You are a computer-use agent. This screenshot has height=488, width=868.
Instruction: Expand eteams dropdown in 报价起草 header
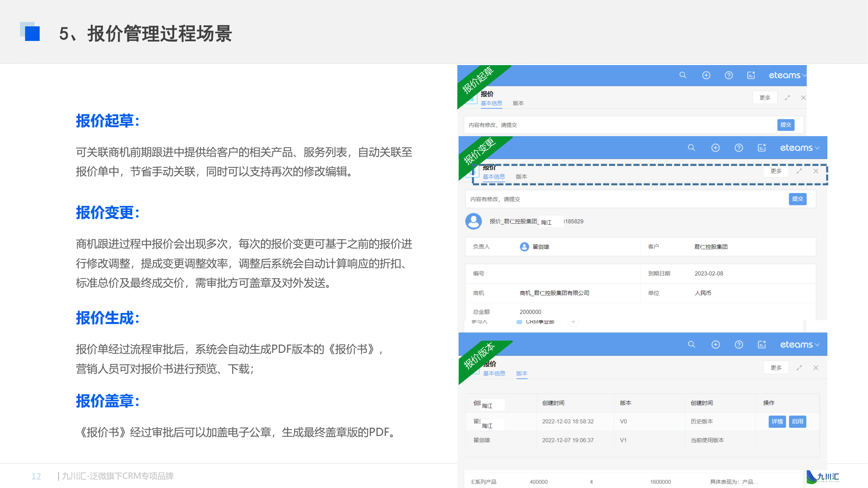tap(787, 75)
